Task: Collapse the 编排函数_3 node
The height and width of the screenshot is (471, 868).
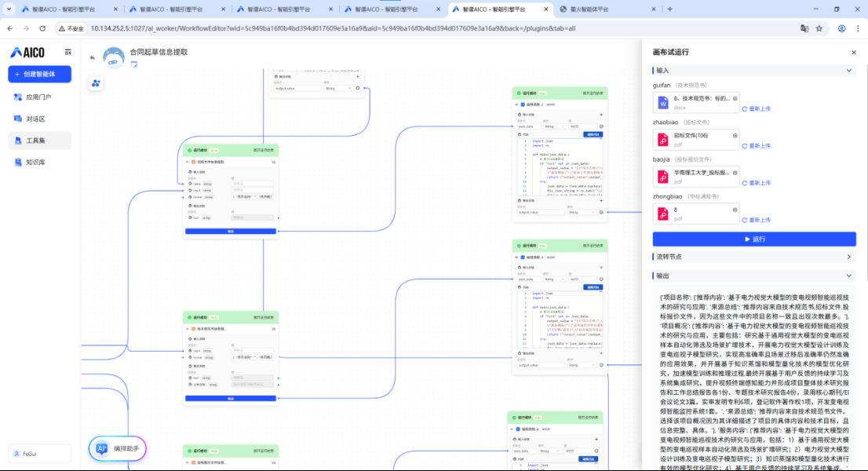Action: (517, 257)
